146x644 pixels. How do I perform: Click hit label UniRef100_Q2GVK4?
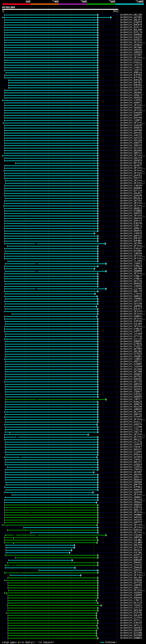[x=131, y=389]
